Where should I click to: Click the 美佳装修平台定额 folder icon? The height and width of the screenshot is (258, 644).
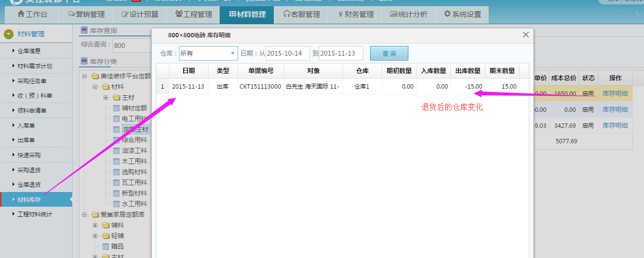tap(95, 76)
